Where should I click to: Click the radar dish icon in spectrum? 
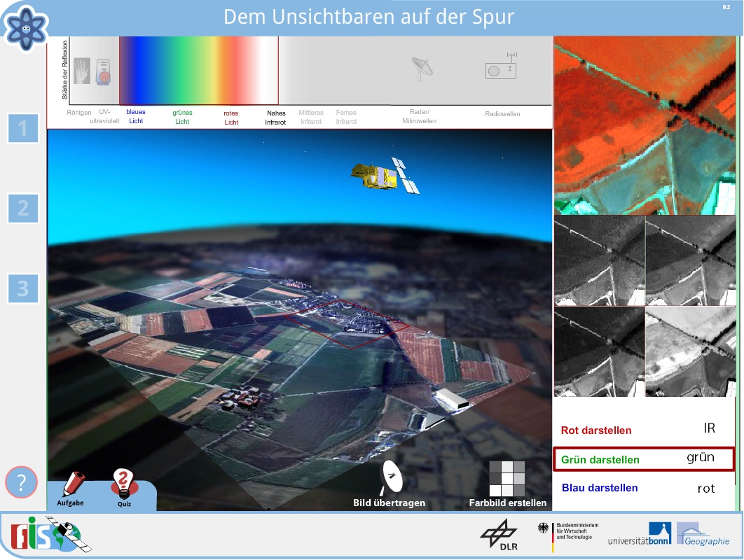[422, 68]
